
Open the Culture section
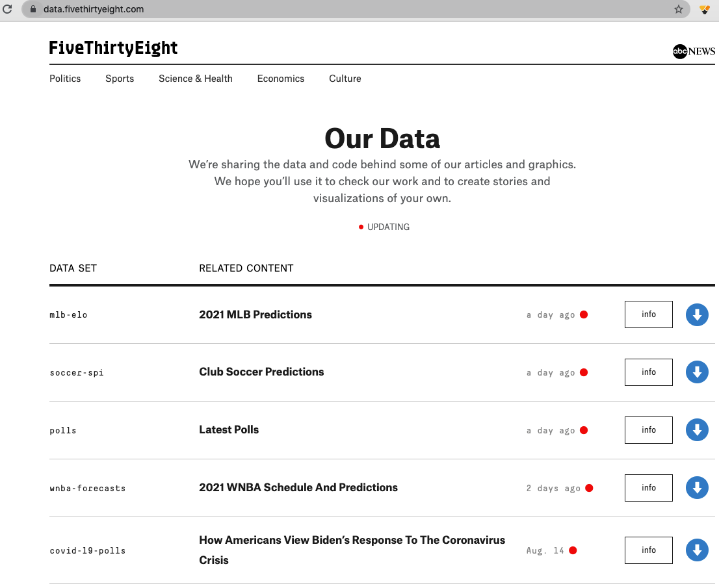345,79
